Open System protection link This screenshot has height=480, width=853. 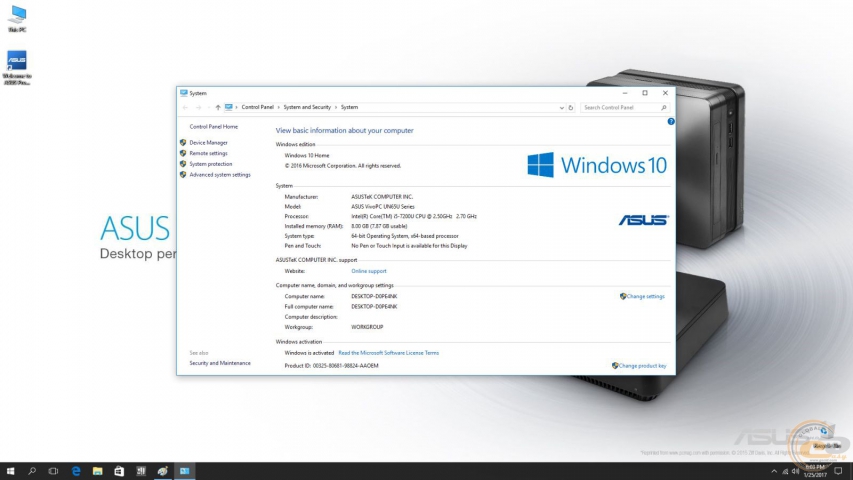[211, 164]
